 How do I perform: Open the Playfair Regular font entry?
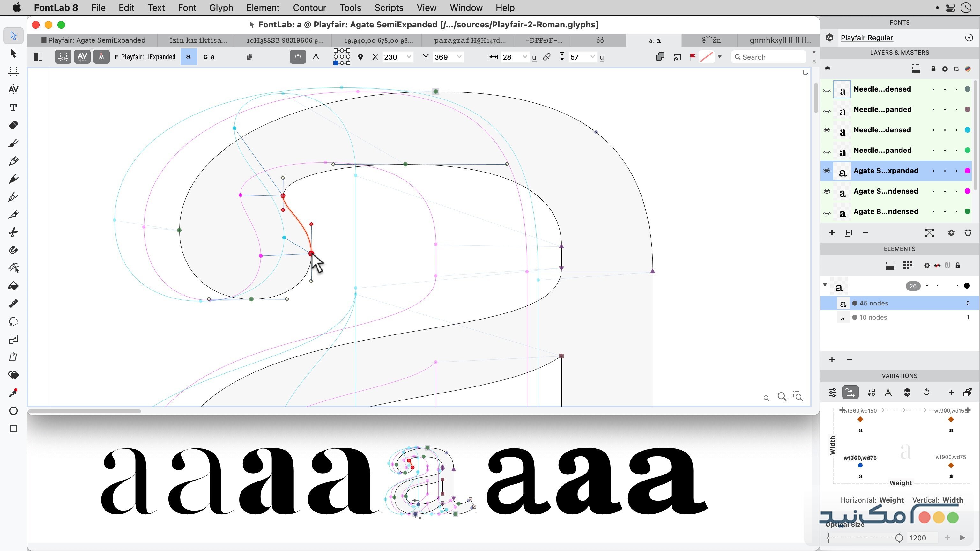(867, 38)
